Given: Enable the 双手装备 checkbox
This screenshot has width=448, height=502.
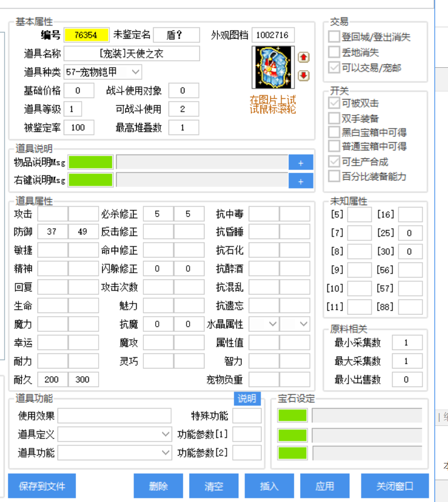Looking at the screenshot, I should pos(333,118).
